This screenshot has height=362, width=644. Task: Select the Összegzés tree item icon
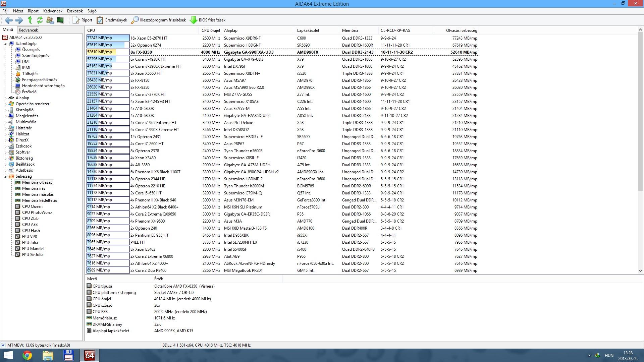(18, 50)
